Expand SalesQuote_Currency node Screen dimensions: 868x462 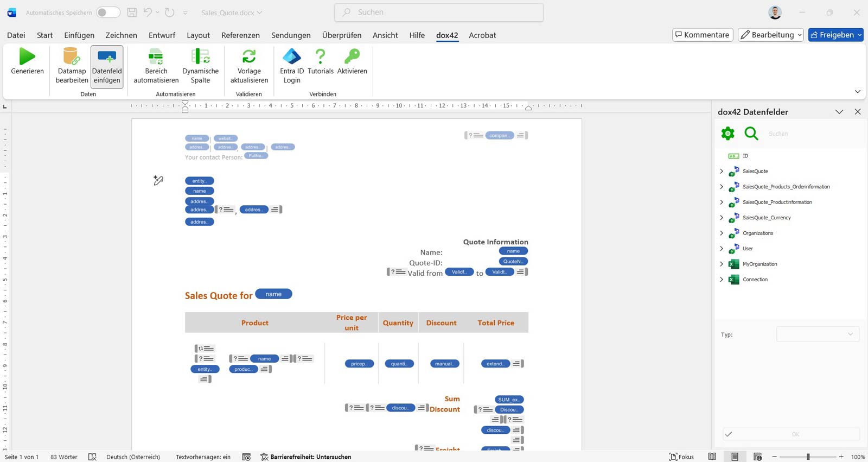point(722,218)
